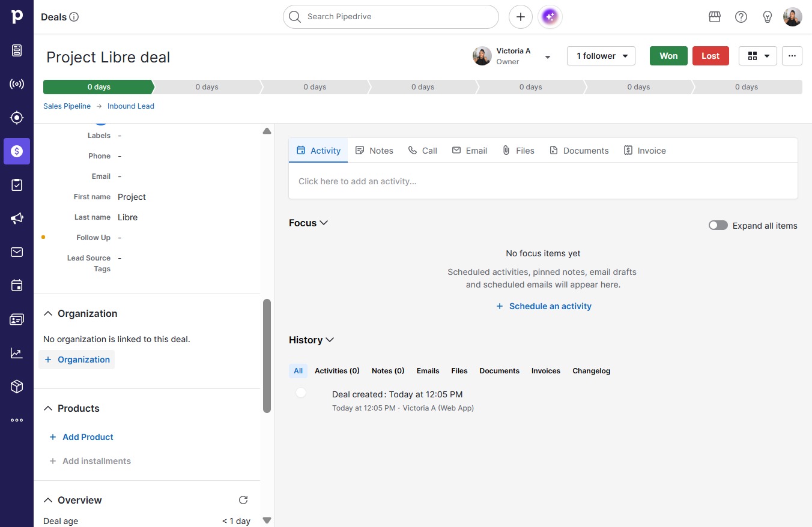812x527 pixels.
Task: Open the 1 follower dropdown
Action: click(601, 56)
